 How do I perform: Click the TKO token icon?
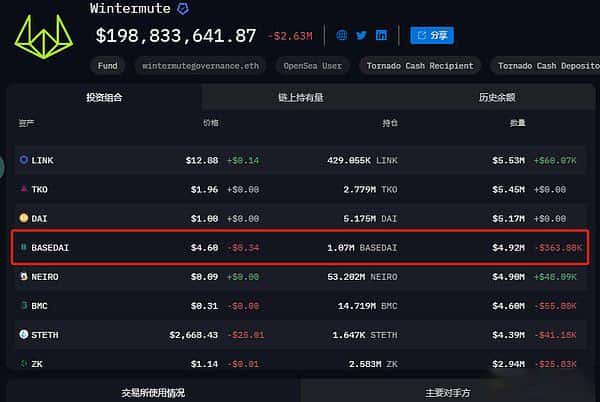pos(24,189)
